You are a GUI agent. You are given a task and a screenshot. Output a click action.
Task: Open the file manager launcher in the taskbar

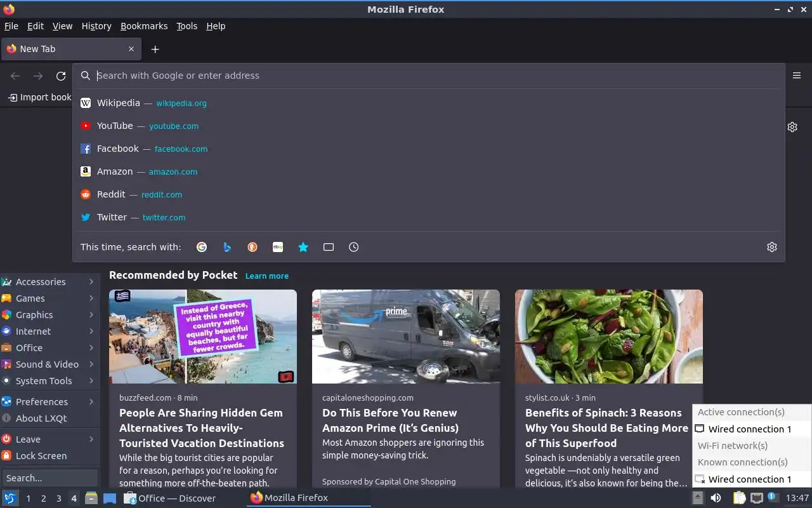91,498
